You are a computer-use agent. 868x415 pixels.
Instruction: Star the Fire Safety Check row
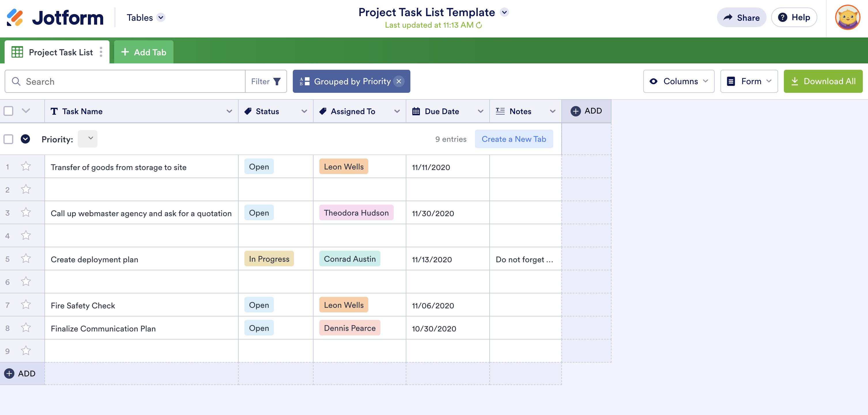pyautogui.click(x=26, y=305)
